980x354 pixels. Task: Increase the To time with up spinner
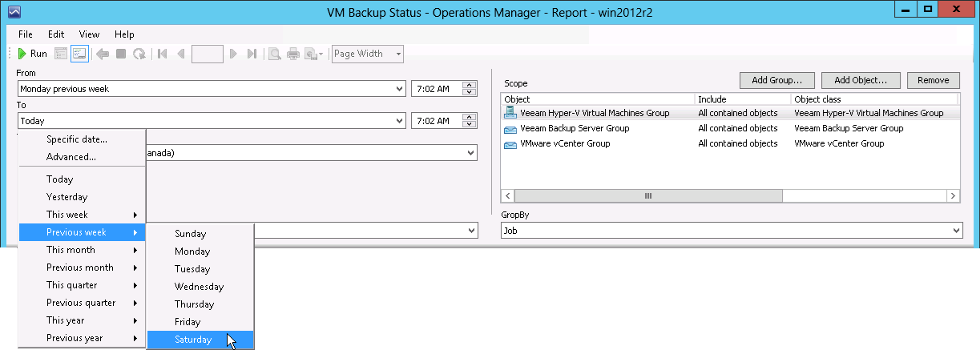470,117
